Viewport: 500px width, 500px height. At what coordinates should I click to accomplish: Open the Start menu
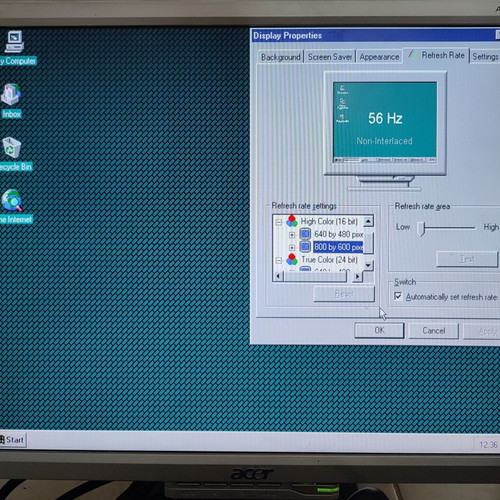[13, 440]
